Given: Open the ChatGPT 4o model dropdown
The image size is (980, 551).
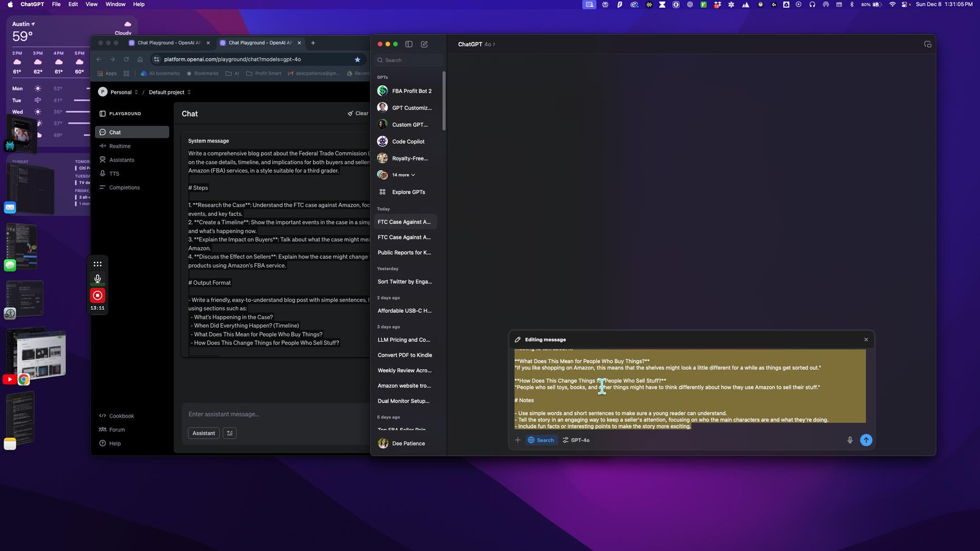Looking at the screenshot, I should click(477, 44).
